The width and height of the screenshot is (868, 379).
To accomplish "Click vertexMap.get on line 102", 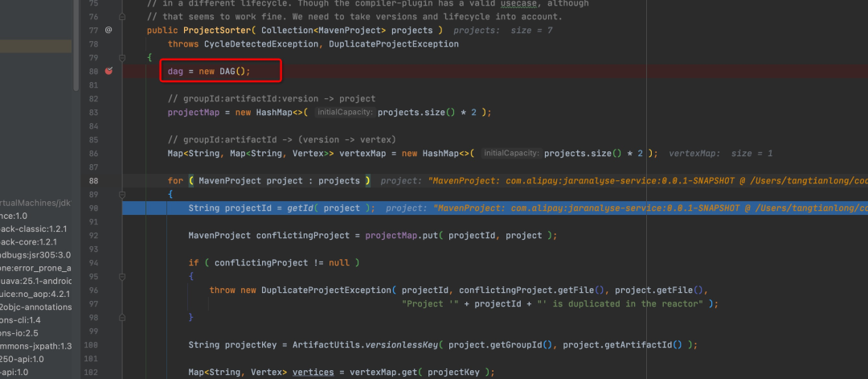I will (383, 373).
